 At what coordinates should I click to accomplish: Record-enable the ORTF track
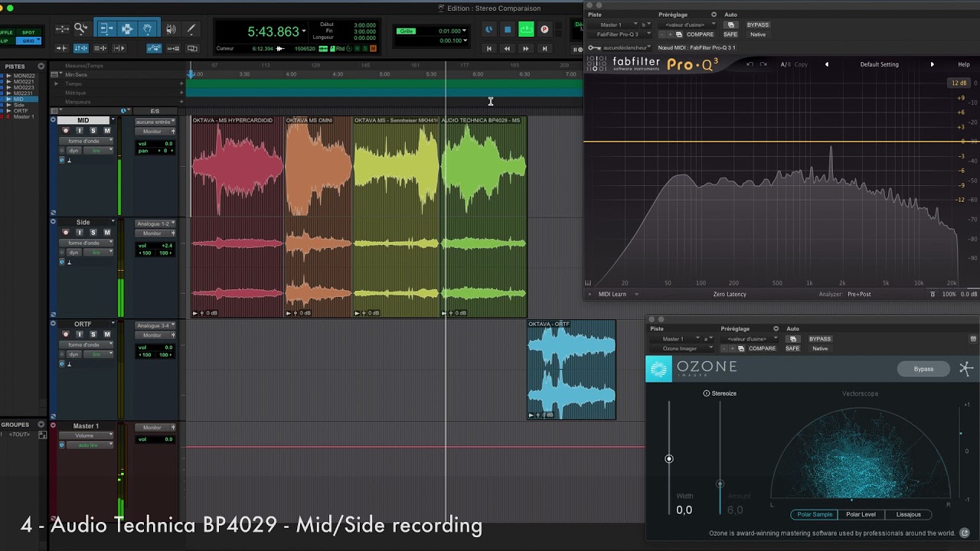point(66,334)
